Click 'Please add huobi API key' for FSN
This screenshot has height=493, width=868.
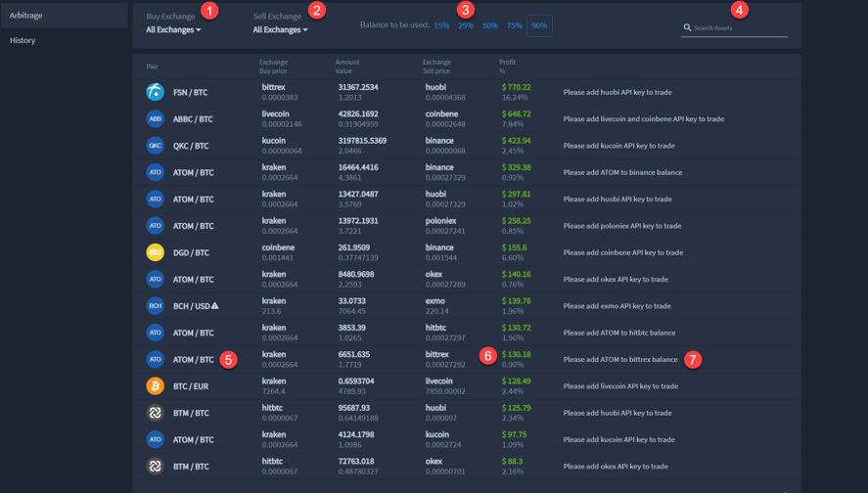[617, 92]
